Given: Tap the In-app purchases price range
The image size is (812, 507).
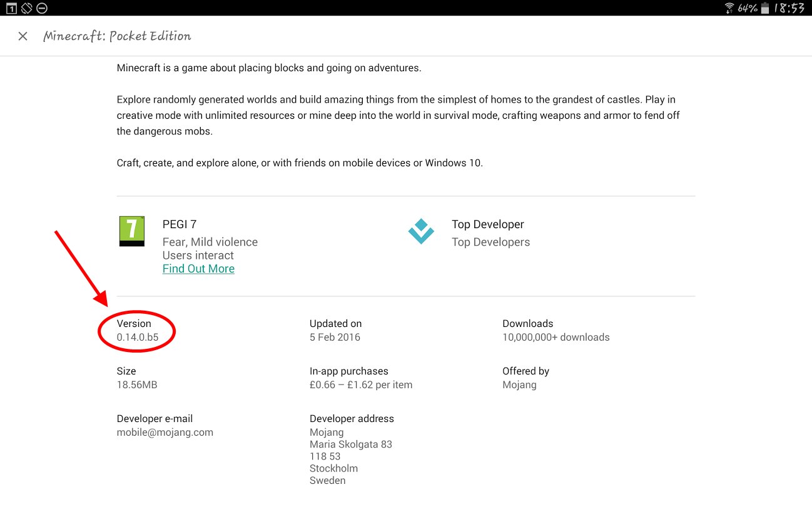Looking at the screenshot, I should point(361,384).
